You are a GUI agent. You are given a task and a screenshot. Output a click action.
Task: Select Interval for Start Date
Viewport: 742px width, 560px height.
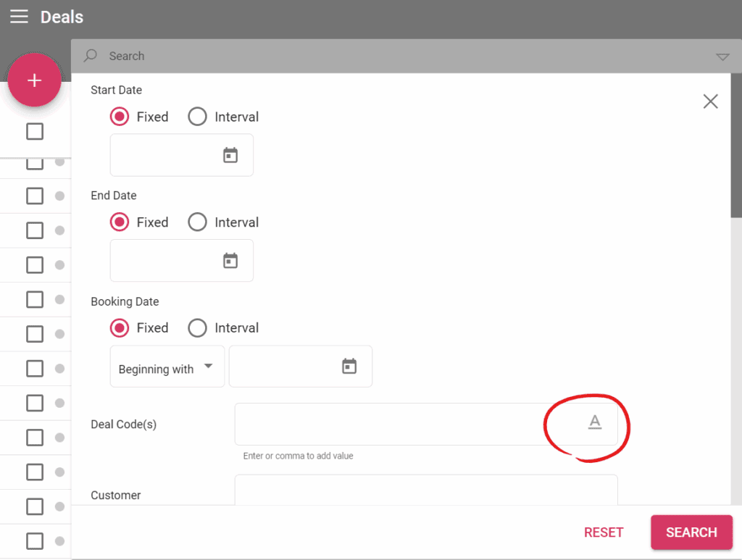(198, 117)
